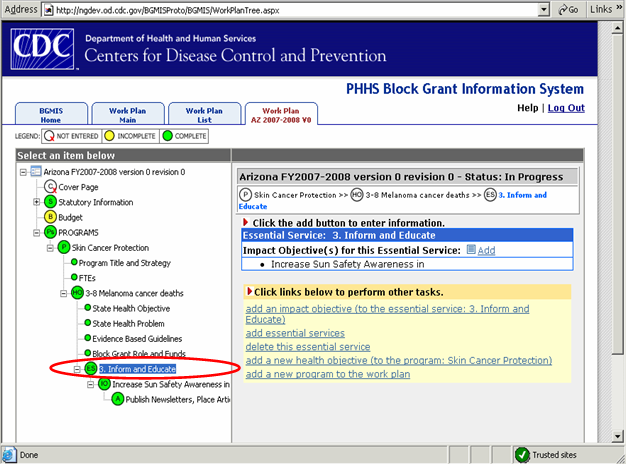Click the 'P' breadcrumb icon for Skin Cancer Protection
Image resolution: width=626 pixels, height=464 pixels.
tap(245, 194)
